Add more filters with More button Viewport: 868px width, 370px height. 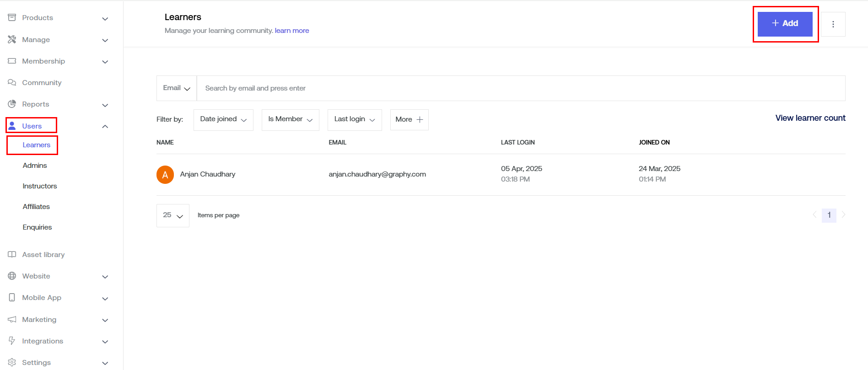tap(409, 119)
